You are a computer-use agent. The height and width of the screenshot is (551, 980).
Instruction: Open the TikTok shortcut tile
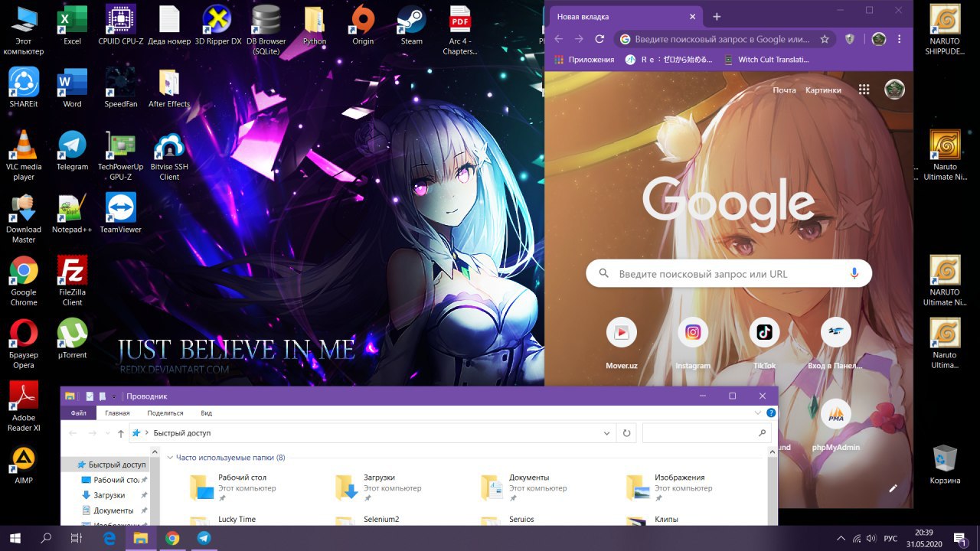coord(764,344)
